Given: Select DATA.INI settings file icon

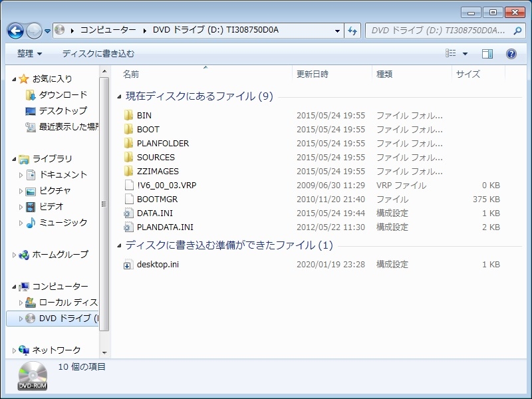Looking at the screenshot, I should point(128,213).
